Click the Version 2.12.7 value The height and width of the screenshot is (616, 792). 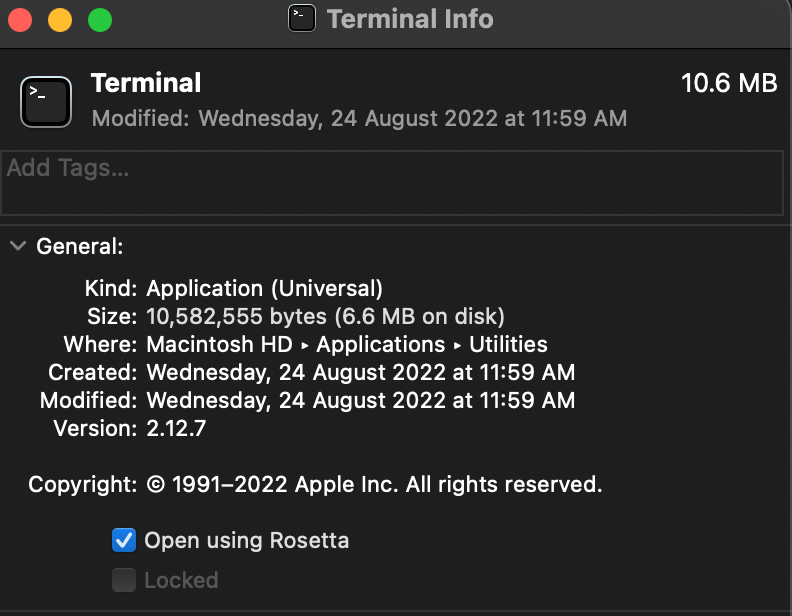[x=176, y=429]
